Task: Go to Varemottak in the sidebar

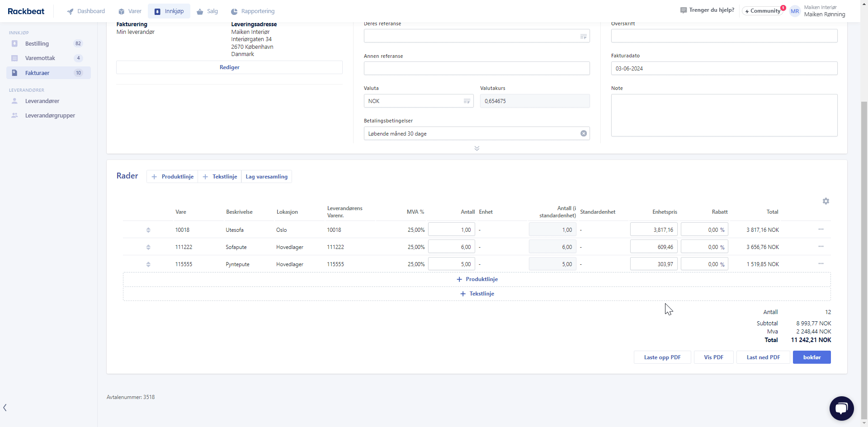Action: pyautogui.click(x=40, y=58)
